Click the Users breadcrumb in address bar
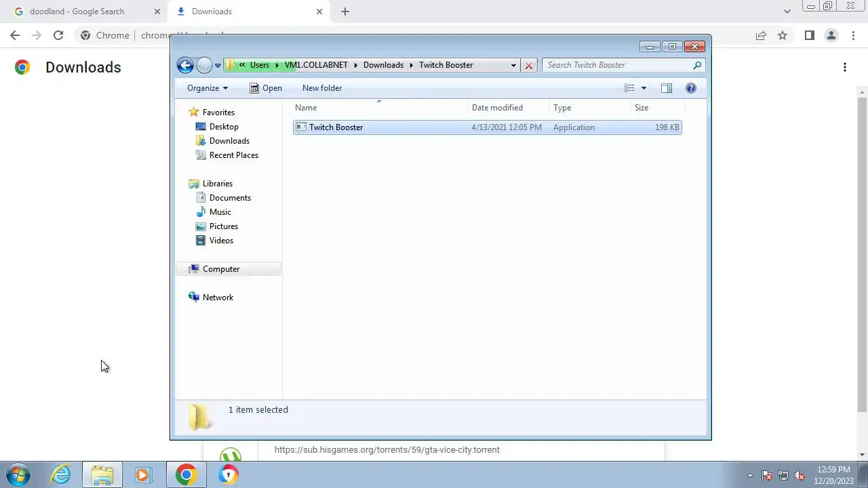 click(x=260, y=65)
